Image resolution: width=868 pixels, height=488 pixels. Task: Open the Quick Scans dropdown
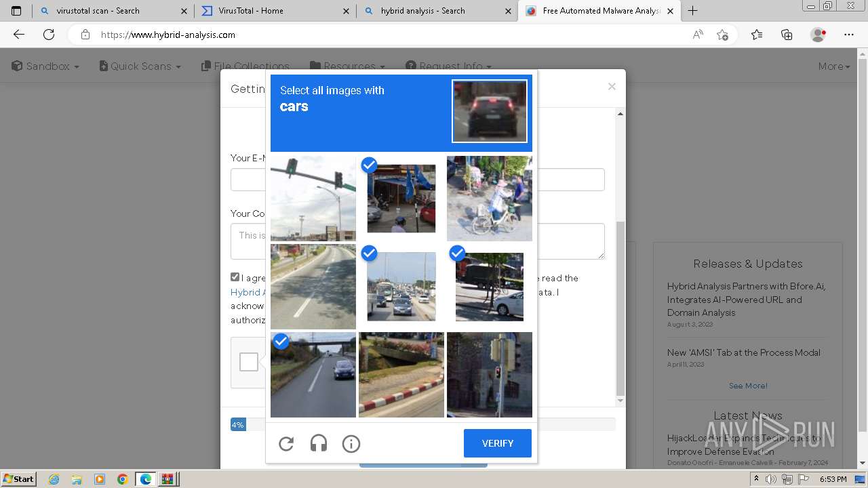coord(140,66)
